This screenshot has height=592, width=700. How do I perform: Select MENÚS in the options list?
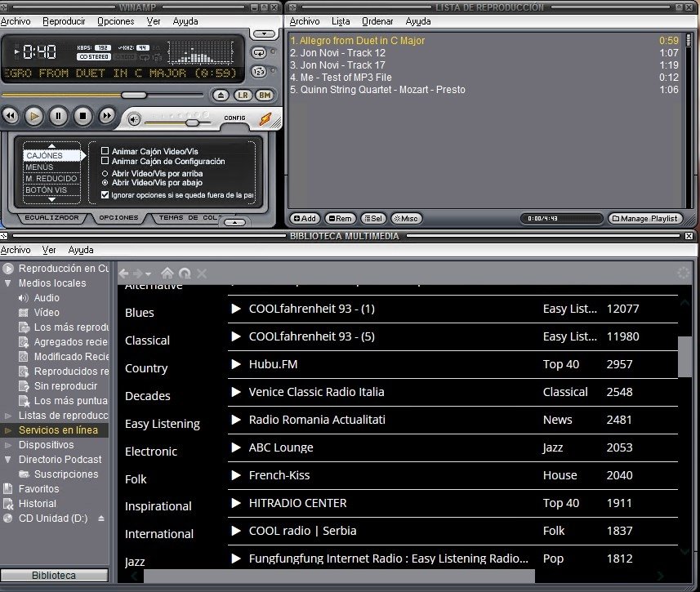pyautogui.click(x=51, y=167)
